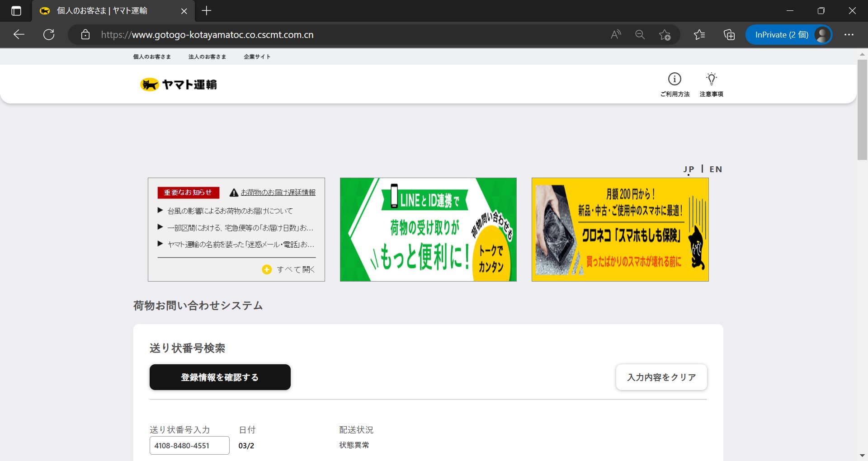The height and width of the screenshot is (461, 868).
Task: Go back to the previous page
Action: pyautogui.click(x=19, y=35)
